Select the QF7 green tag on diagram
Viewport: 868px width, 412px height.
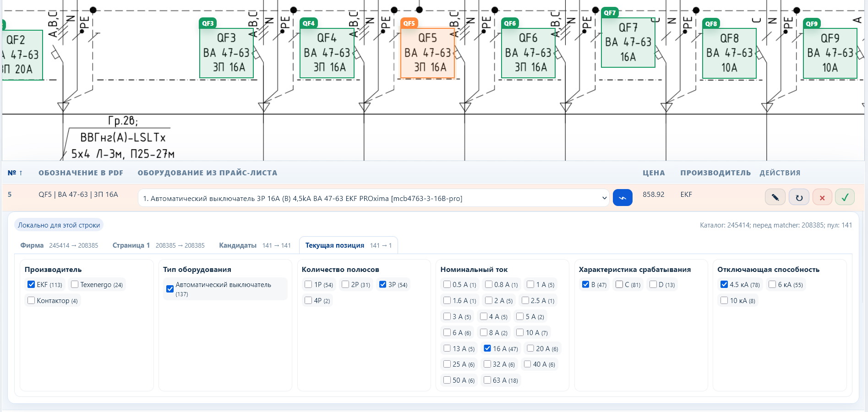[x=610, y=13]
